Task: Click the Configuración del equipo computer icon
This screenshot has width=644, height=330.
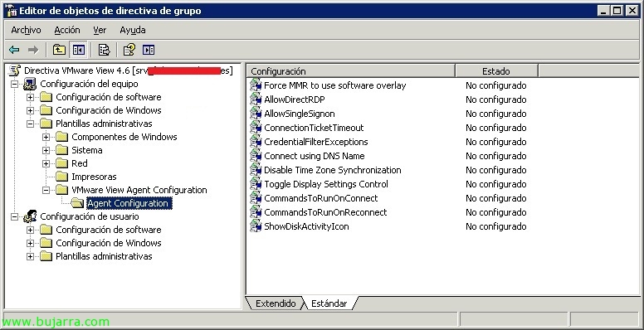Action: (30, 84)
